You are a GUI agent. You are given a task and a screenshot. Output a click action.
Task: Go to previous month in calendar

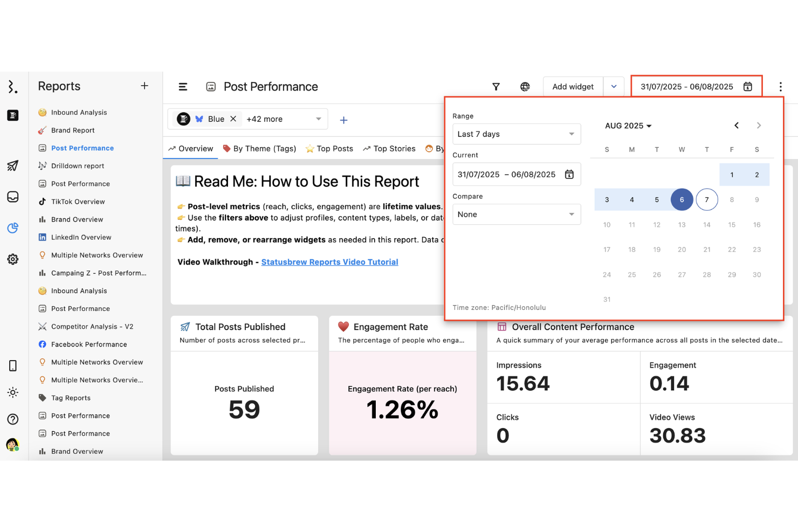pos(737,126)
